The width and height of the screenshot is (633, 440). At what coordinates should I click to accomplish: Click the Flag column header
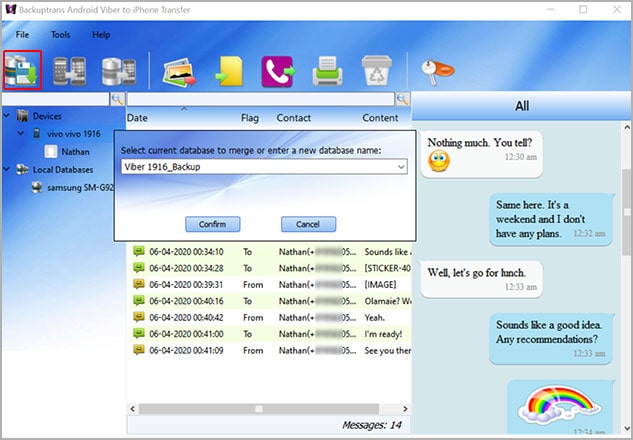pyautogui.click(x=250, y=118)
